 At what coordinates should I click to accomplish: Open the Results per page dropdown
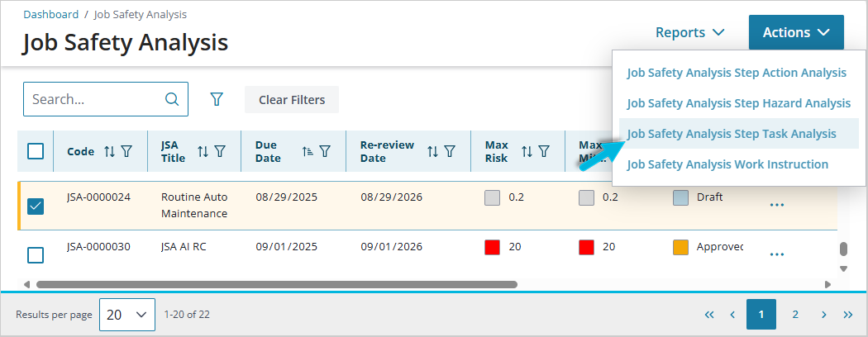coord(126,315)
